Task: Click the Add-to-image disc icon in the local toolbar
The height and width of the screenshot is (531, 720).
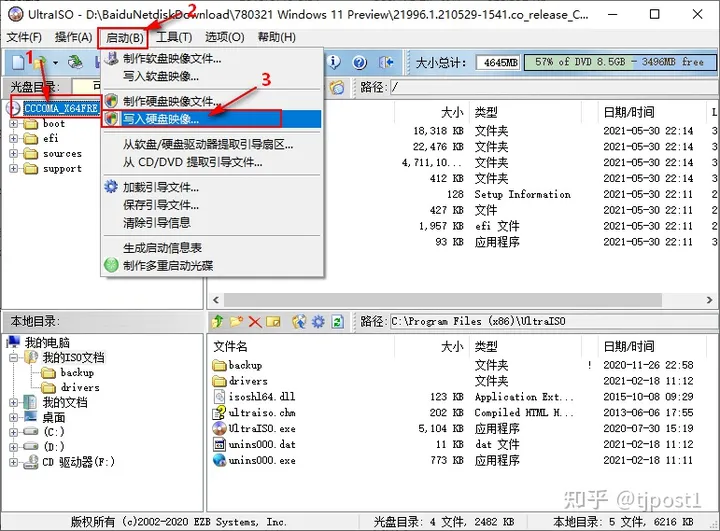Action: click(x=299, y=322)
